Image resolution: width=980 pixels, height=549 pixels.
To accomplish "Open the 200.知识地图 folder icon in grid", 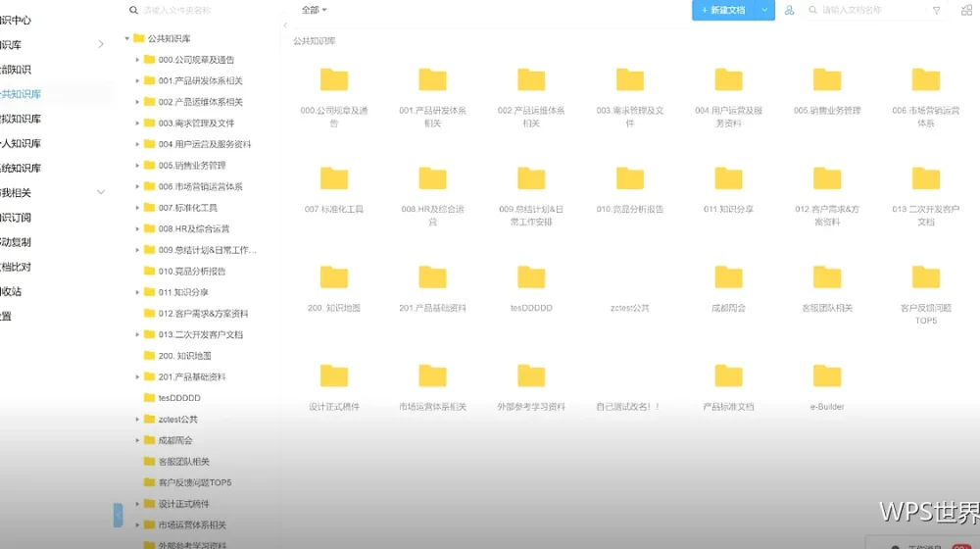I will [334, 277].
